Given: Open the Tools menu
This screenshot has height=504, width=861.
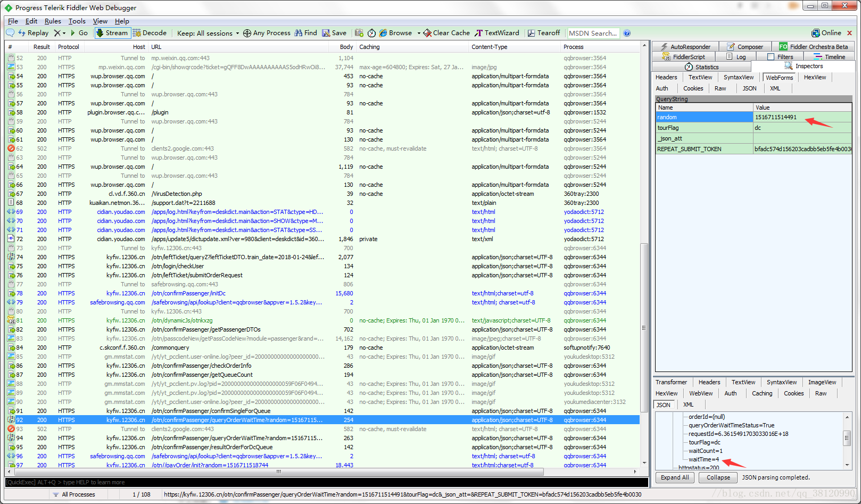Looking at the screenshot, I should click(x=77, y=21).
